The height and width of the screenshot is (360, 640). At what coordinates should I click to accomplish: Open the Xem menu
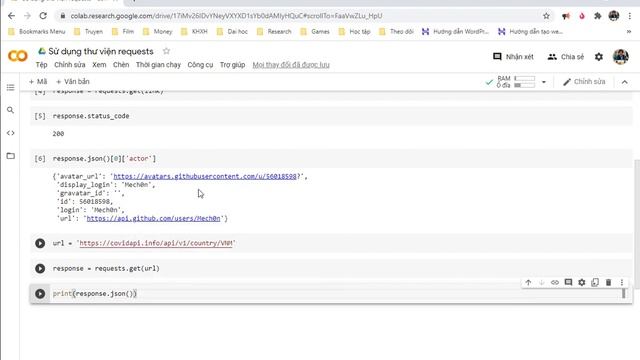coord(99,65)
